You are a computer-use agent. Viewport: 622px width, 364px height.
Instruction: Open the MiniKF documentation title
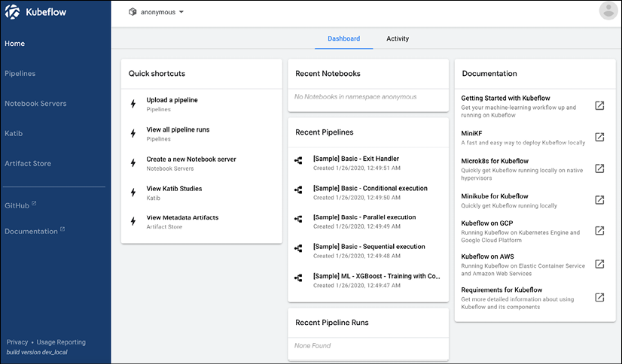tap(471, 133)
